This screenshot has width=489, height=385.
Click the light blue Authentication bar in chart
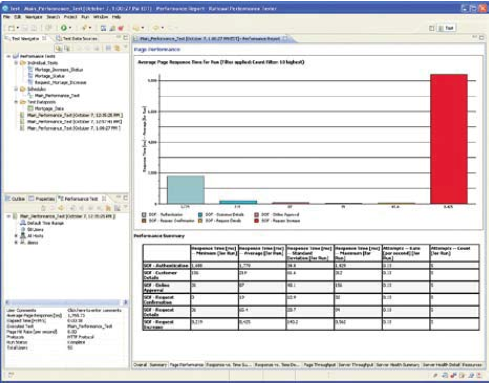pos(186,190)
